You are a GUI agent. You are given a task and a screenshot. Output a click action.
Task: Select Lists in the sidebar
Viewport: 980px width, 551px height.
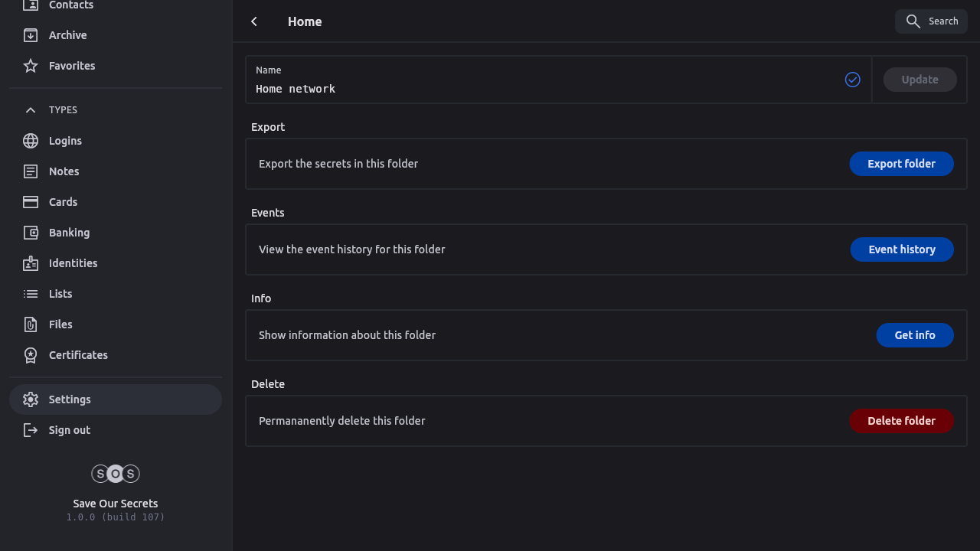tap(60, 294)
